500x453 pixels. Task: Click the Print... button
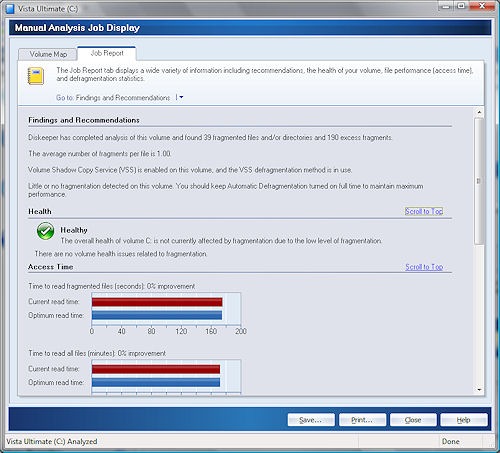coord(362,420)
